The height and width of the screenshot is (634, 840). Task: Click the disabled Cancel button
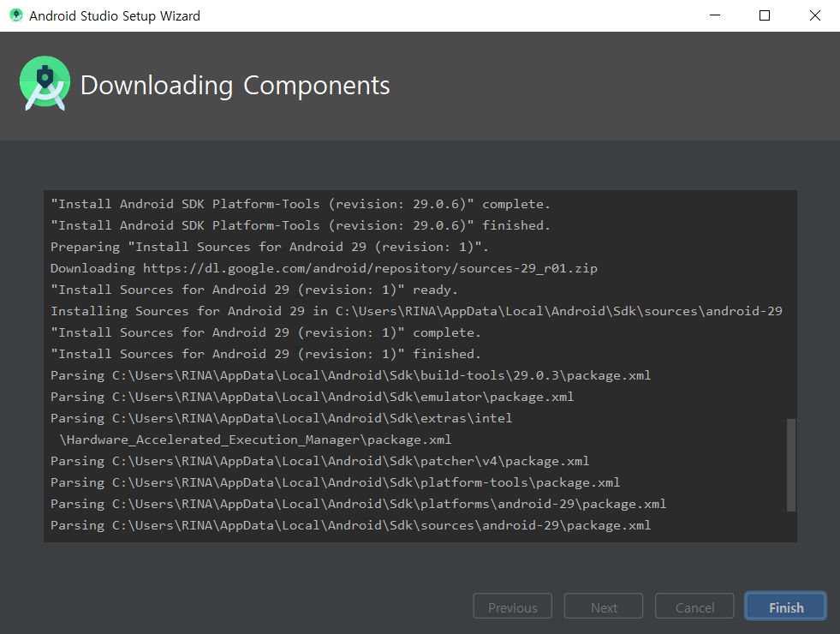click(x=694, y=606)
